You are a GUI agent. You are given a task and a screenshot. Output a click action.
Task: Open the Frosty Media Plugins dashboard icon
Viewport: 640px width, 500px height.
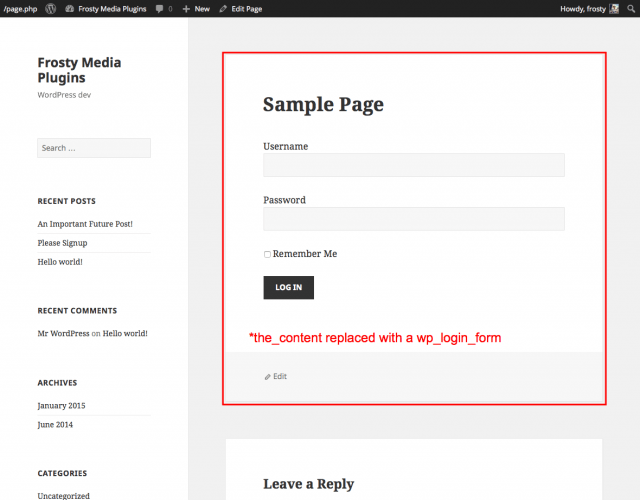[69, 8]
